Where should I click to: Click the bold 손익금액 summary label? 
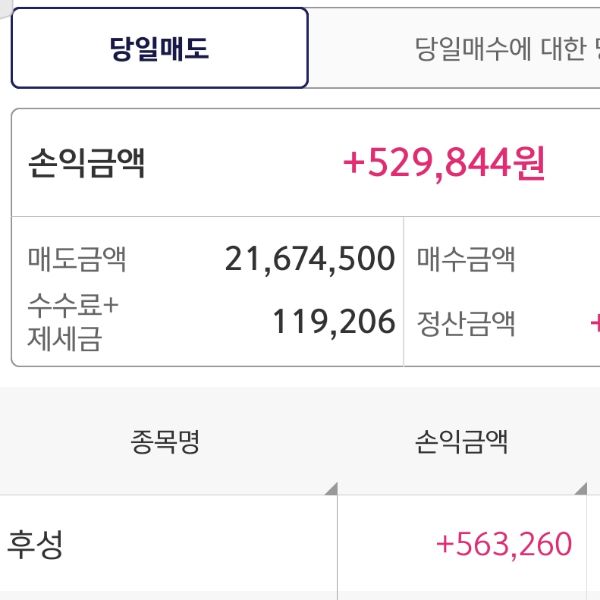(x=87, y=163)
